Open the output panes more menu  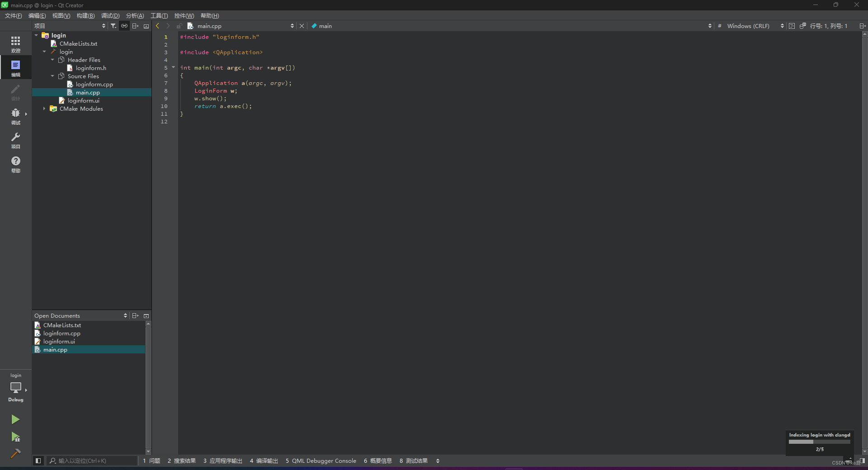438,461
